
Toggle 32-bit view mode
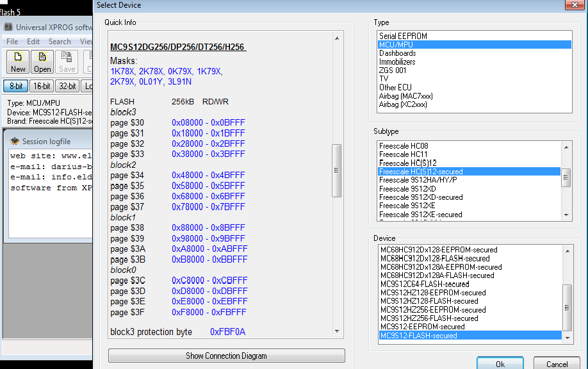[x=67, y=86]
